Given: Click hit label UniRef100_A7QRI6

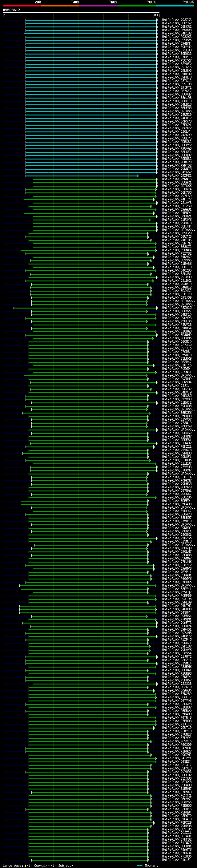Looking at the screenshot, I should (177, 57).
